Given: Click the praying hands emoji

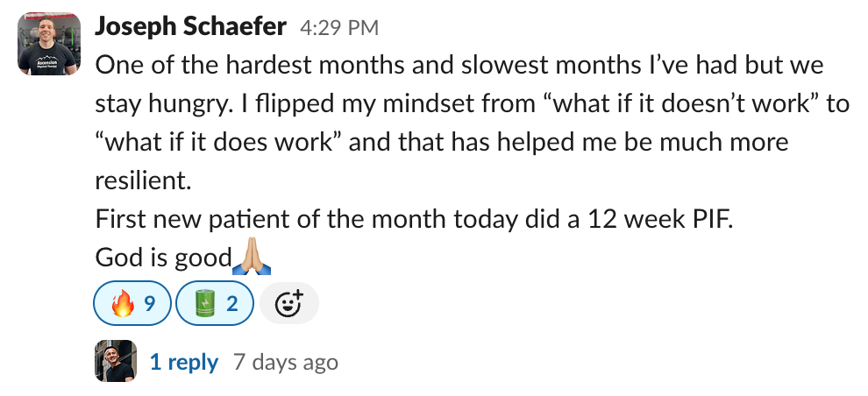Looking at the screenshot, I should tap(252, 257).
